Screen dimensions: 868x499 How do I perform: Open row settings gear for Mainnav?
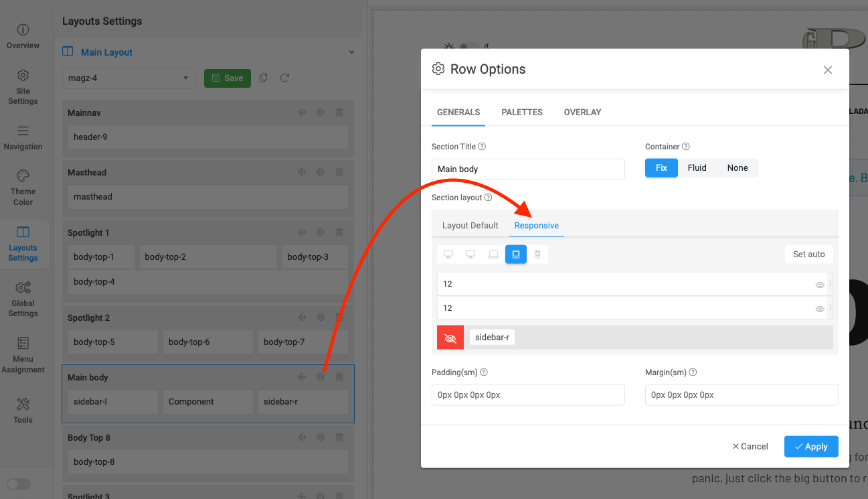coord(321,113)
